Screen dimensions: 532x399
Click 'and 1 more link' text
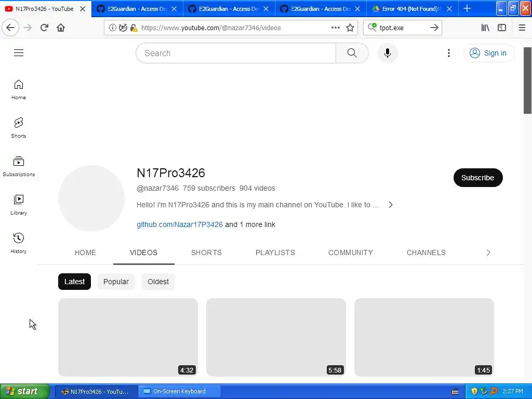[x=250, y=224]
